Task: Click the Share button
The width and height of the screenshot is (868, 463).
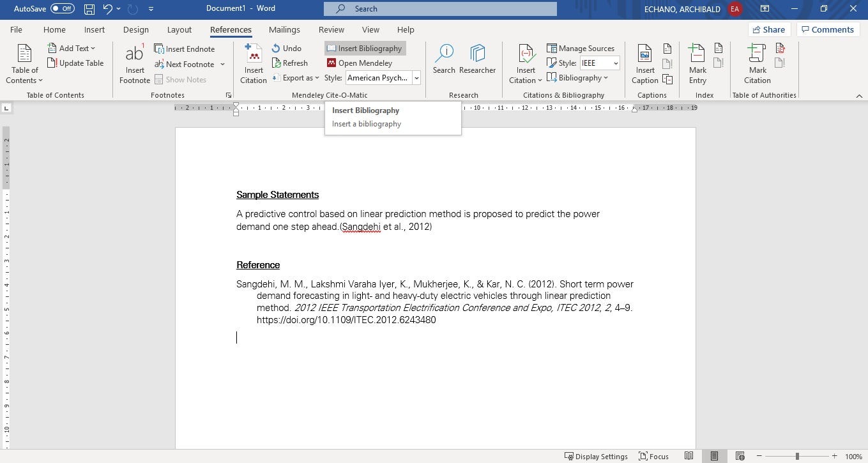Action: pyautogui.click(x=769, y=29)
